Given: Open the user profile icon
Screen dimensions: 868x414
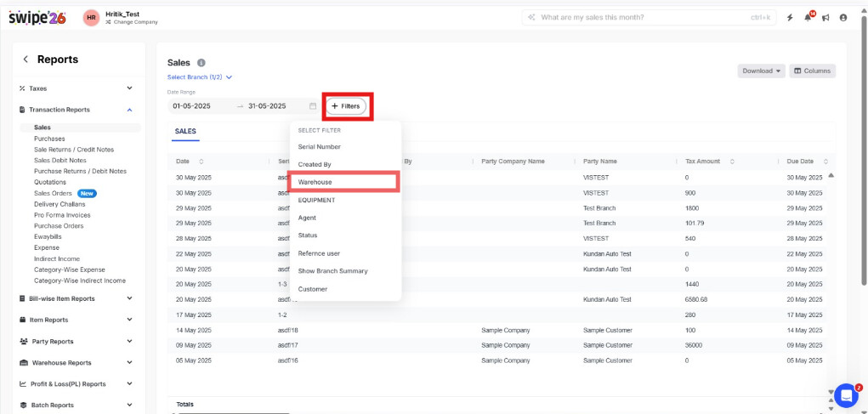Looking at the screenshot, I should [843, 18].
